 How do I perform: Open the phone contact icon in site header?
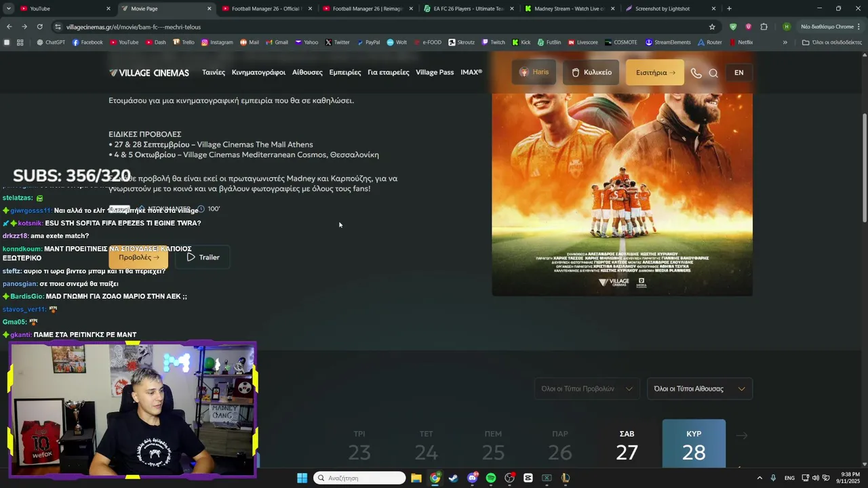(696, 73)
